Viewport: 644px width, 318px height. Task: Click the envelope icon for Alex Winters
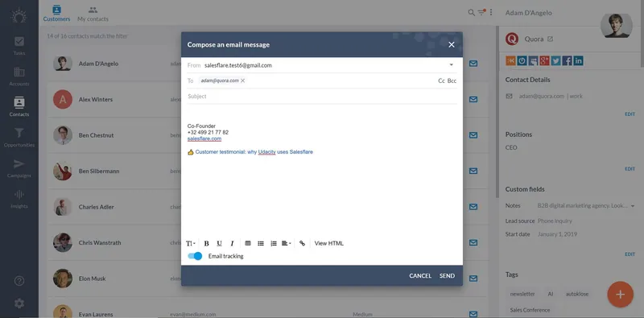point(473,100)
